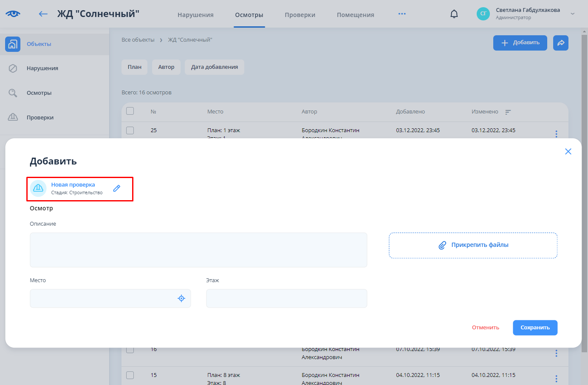Open three-dot menu for inspection row 25
Screen dimensions: 588x385
pyautogui.click(x=556, y=133)
